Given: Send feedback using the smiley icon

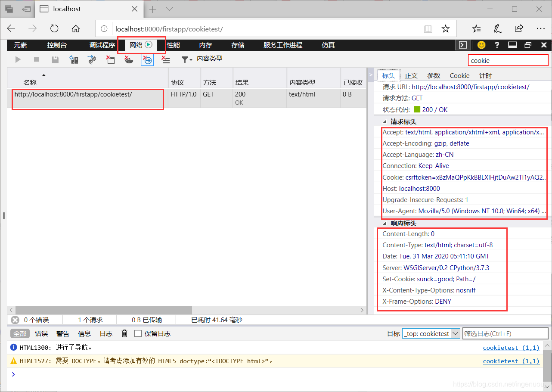Looking at the screenshot, I should click(481, 45).
